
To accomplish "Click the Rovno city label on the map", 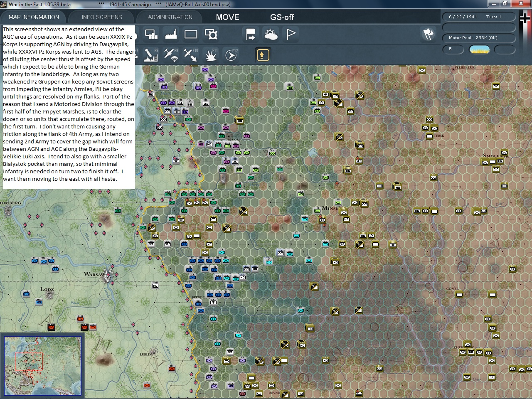I will coord(274,392).
